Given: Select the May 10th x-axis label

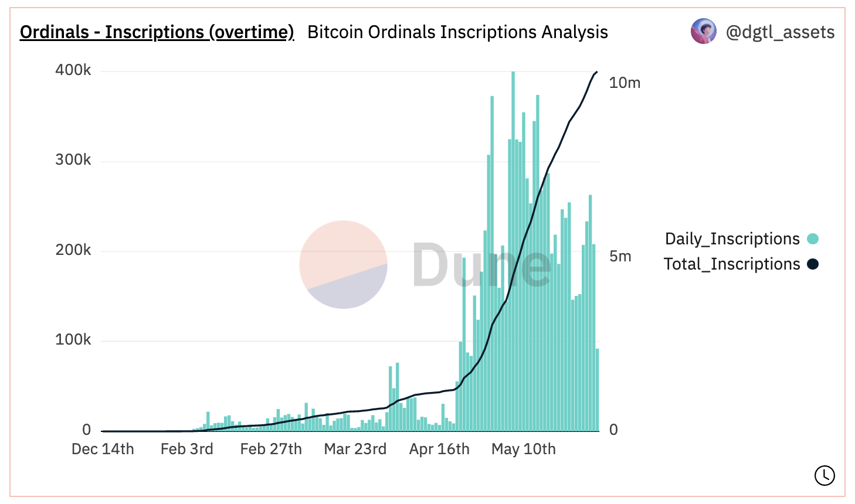Looking at the screenshot, I should click(523, 449).
